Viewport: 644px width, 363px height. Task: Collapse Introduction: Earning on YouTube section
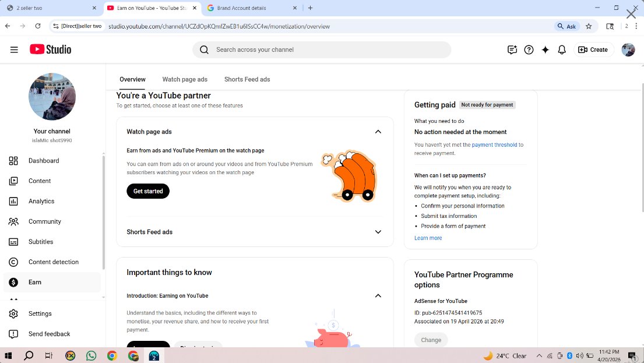click(x=378, y=295)
